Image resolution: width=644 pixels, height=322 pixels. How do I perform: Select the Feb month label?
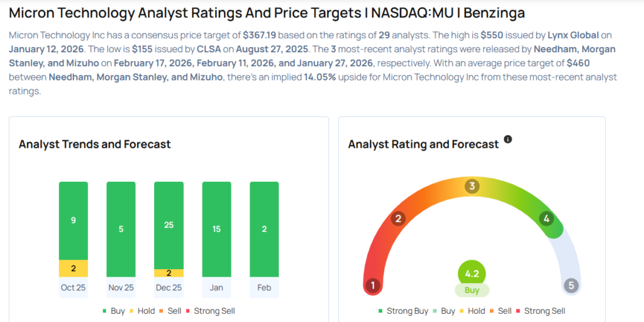point(264,287)
